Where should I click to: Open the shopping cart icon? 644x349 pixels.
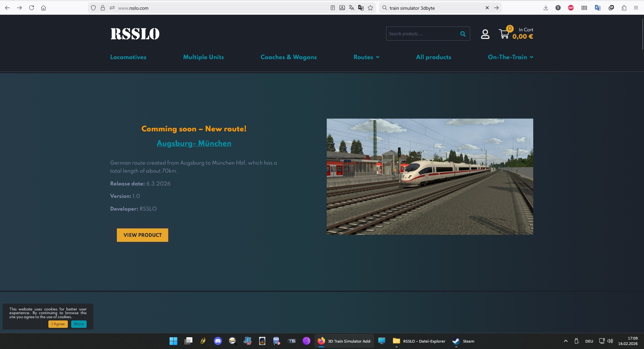(x=504, y=34)
